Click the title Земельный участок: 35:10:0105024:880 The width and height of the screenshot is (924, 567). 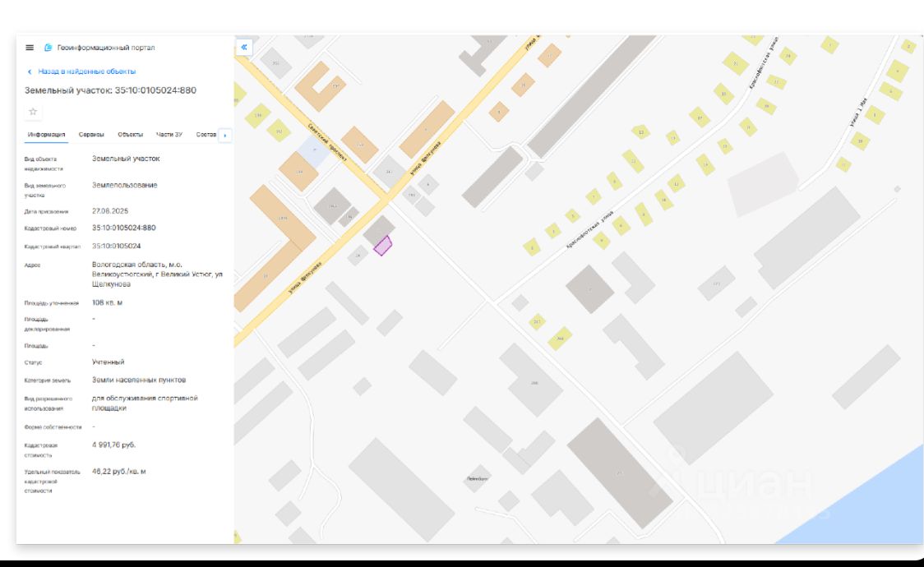pos(110,90)
